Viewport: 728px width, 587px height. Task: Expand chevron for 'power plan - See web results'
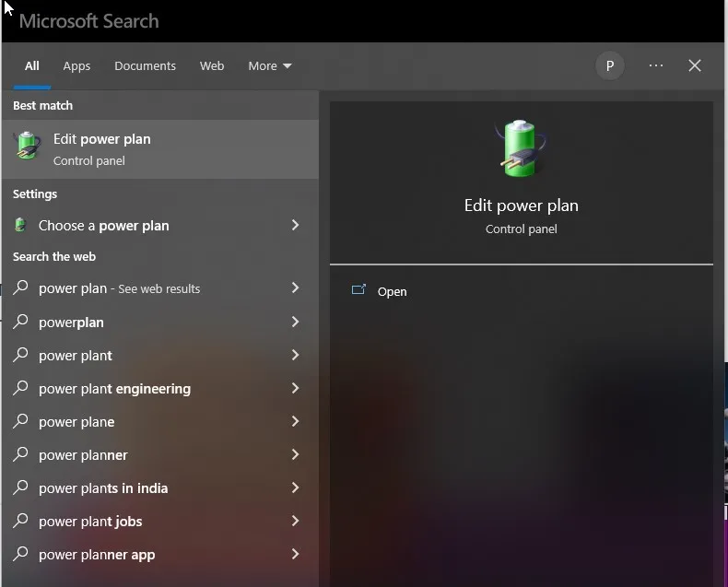point(295,288)
